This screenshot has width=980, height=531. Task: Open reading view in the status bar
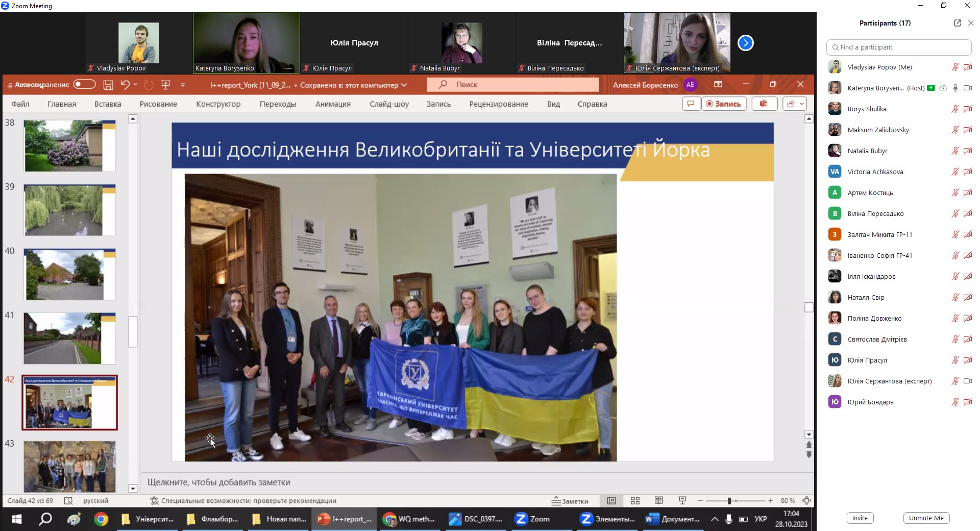click(658, 501)
